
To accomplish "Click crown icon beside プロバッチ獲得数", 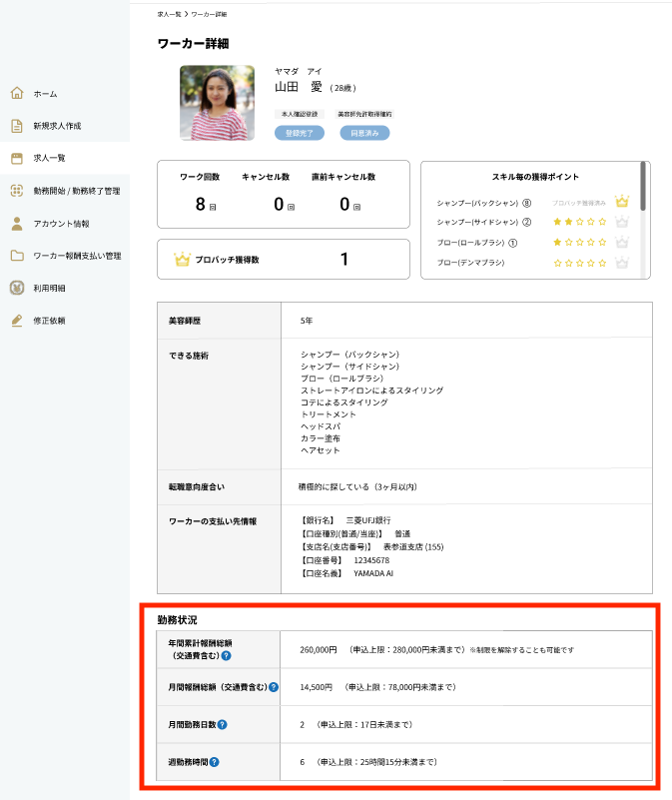I will click(182, 260).
